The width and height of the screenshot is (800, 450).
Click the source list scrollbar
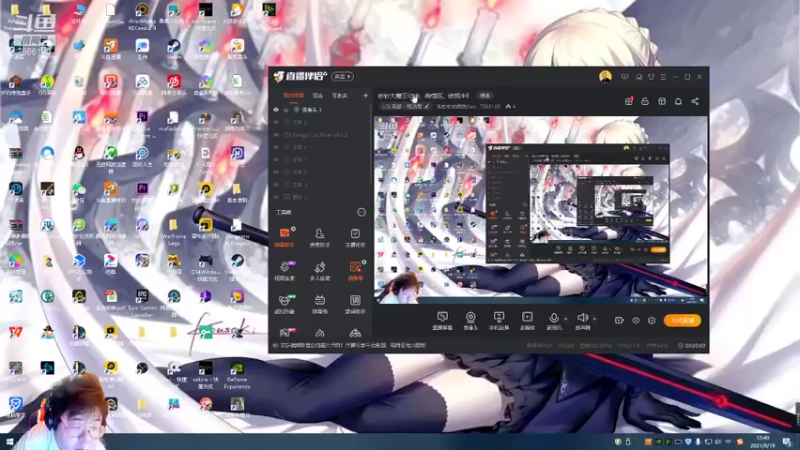371,145
